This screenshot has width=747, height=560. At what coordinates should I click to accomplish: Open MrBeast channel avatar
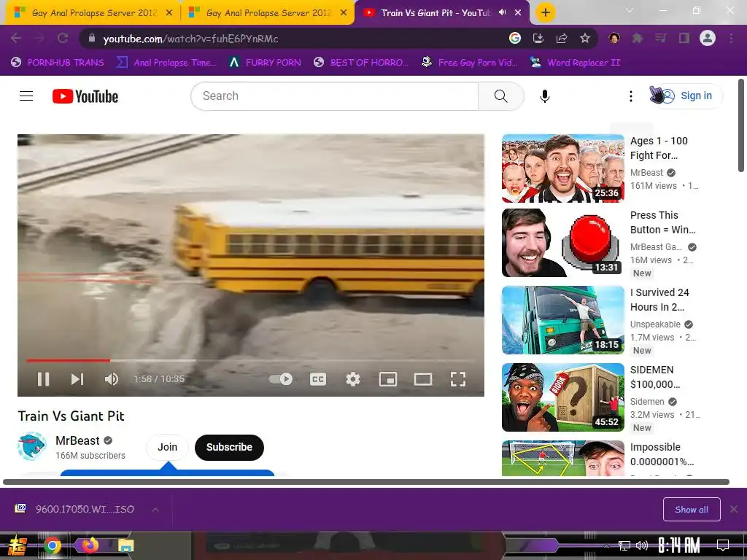coord(32,446)
